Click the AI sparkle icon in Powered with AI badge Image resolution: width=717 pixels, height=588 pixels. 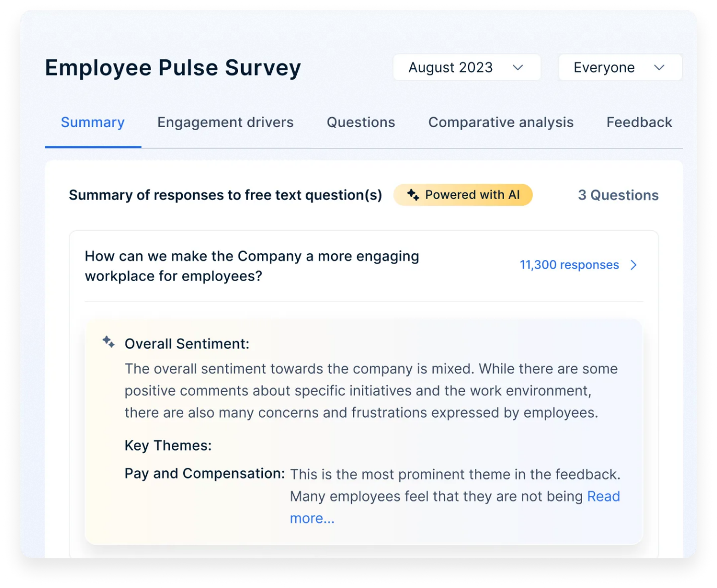(413, 195)
